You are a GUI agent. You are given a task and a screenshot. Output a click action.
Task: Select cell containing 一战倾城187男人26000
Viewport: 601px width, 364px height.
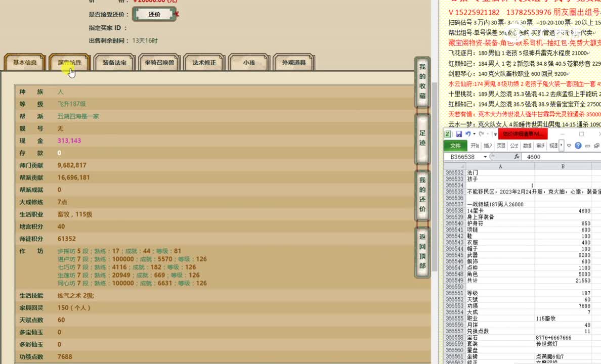496,204
